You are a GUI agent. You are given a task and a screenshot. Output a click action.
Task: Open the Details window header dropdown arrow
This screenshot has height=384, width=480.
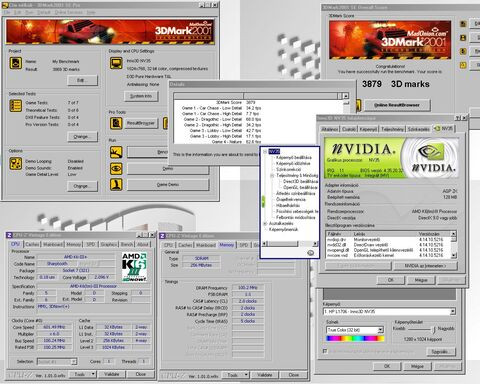[346, 96]
